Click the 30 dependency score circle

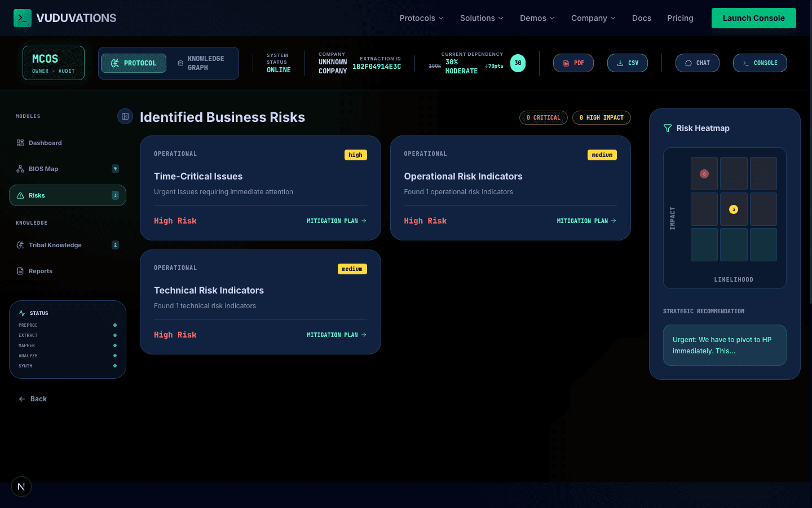click(518, 63)
